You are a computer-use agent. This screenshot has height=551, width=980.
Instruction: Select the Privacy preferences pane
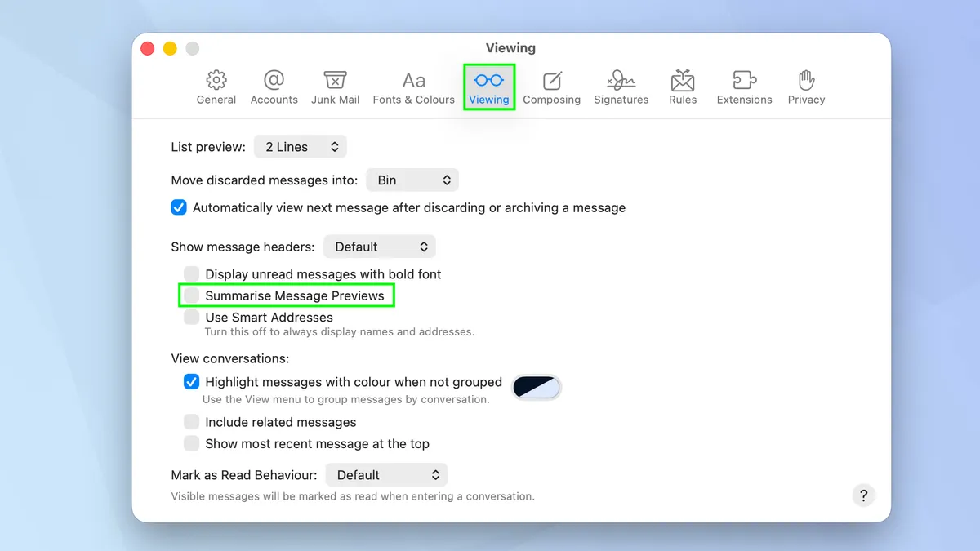[806, 86]
